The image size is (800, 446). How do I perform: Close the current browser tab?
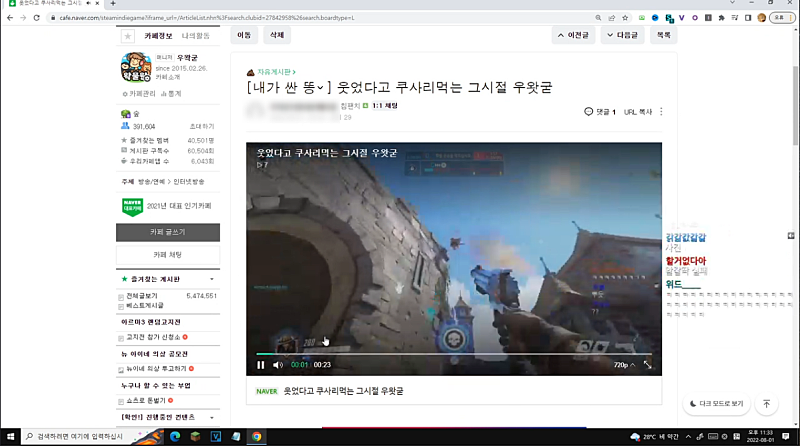(97, 3)
